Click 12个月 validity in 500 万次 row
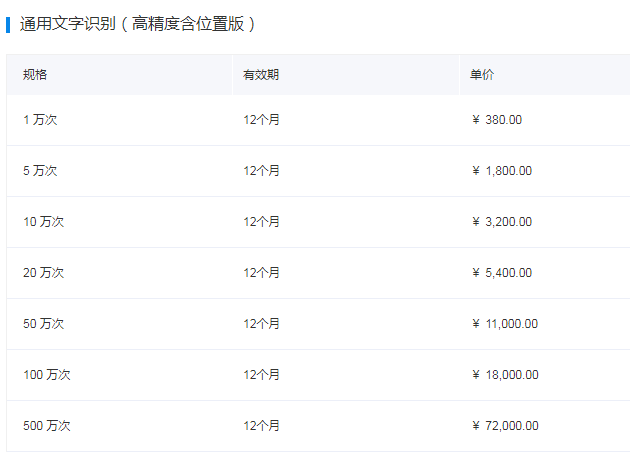Image resolution: width=630 pixels, height=456 pixels. (261, 426)
